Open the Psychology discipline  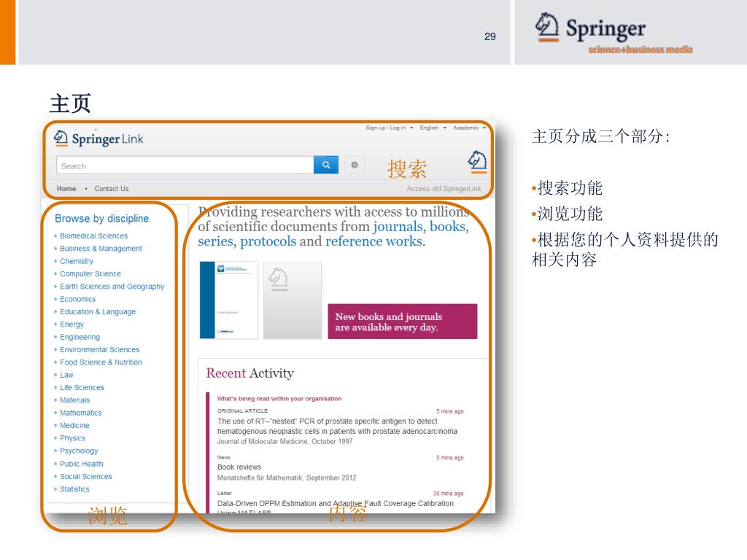[79, 451]
